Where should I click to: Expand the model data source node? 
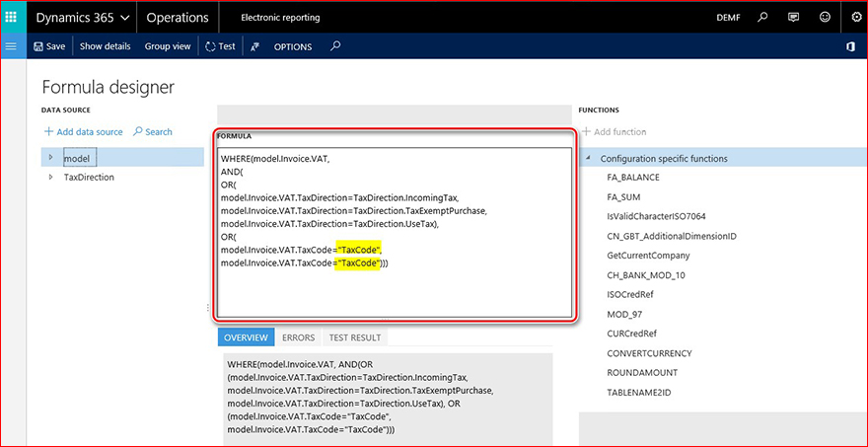point(50,157)
